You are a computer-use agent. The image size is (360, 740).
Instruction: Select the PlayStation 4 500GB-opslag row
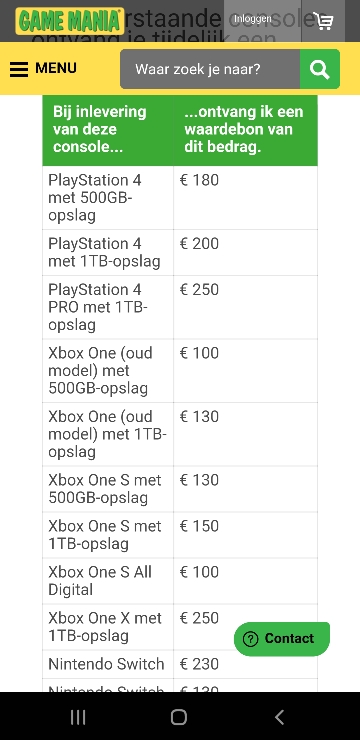180,198
